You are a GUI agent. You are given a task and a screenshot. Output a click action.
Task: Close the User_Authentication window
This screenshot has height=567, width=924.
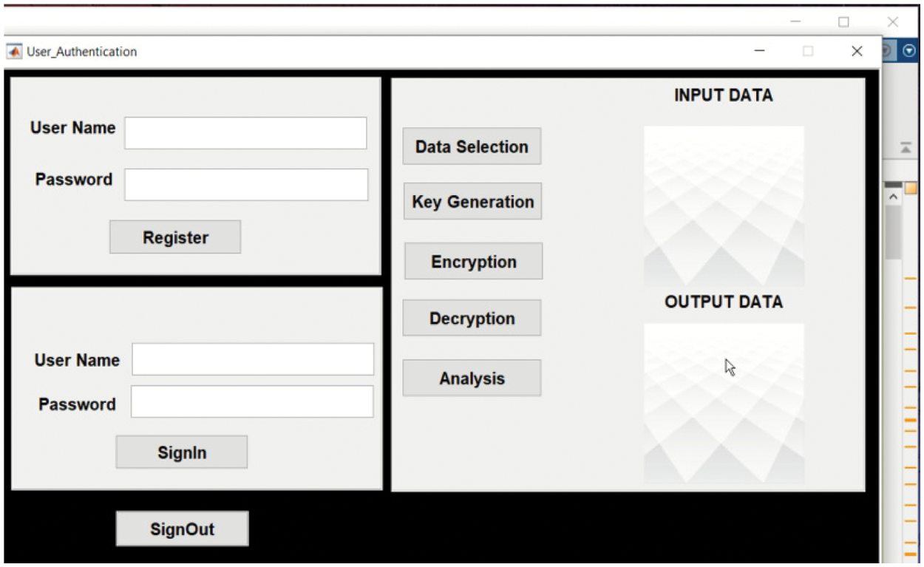pos(857,51)
